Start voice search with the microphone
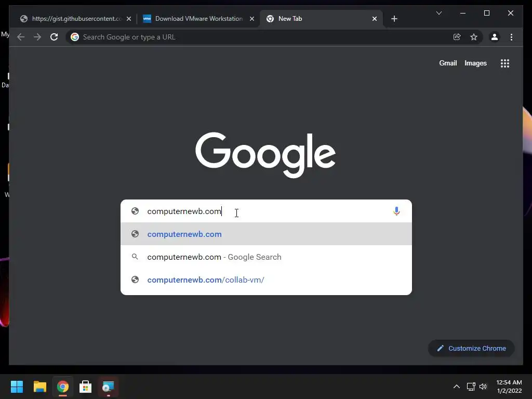Screen dimensions: 532x399 (x=396, y=211)
